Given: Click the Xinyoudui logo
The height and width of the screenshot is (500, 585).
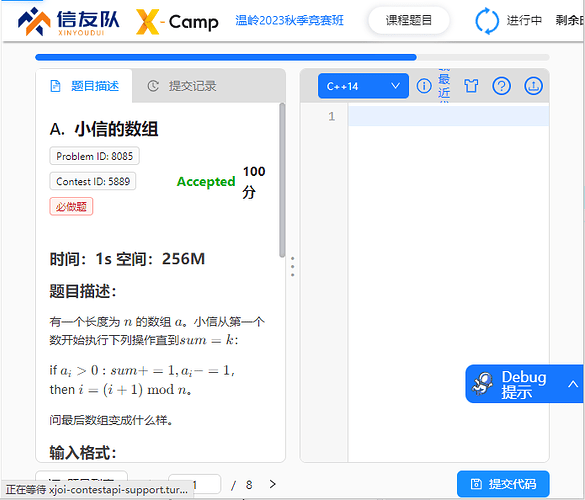Looking at the screenshot, I should click(x=69, y=22).
